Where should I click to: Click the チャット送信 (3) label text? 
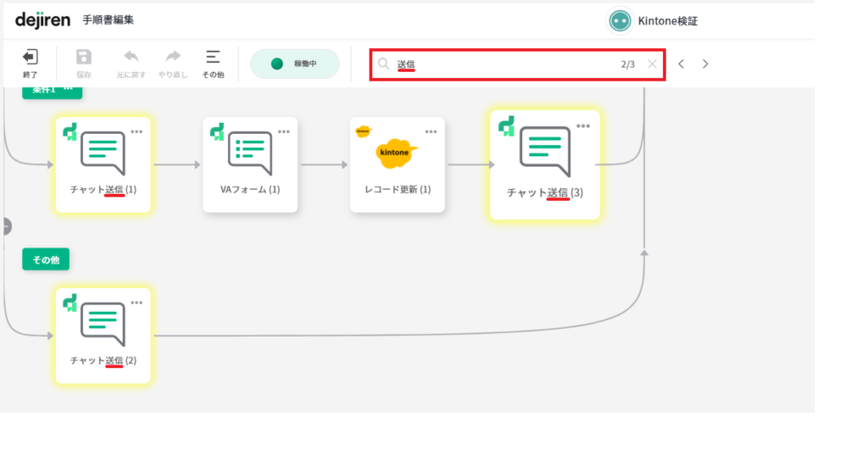tap(545, 192)
